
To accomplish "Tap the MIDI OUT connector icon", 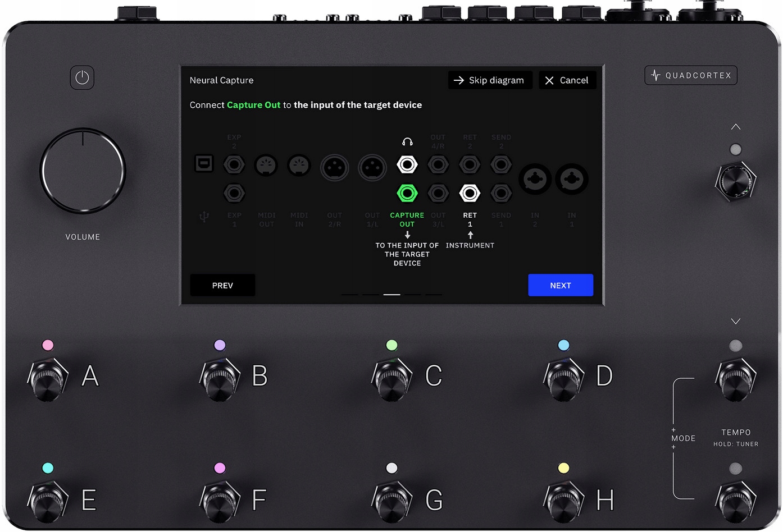I will (266, 166).
